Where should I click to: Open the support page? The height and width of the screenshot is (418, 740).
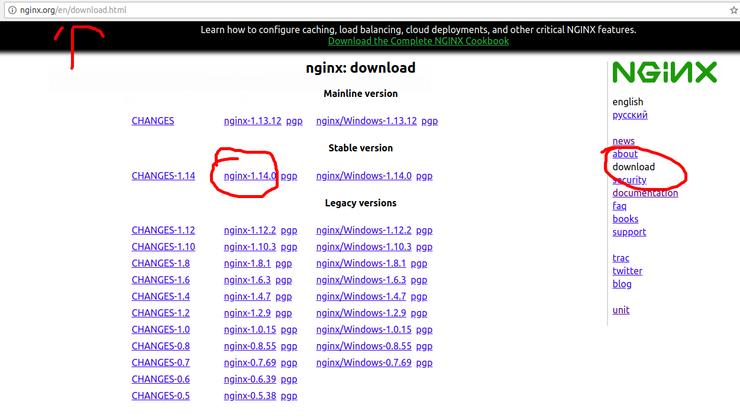(x=629, y=232)
